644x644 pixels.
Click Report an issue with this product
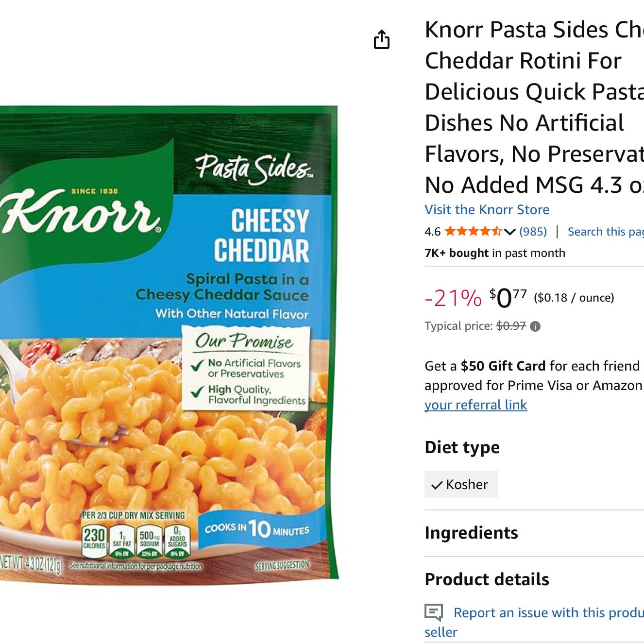(x=548, y=612)
